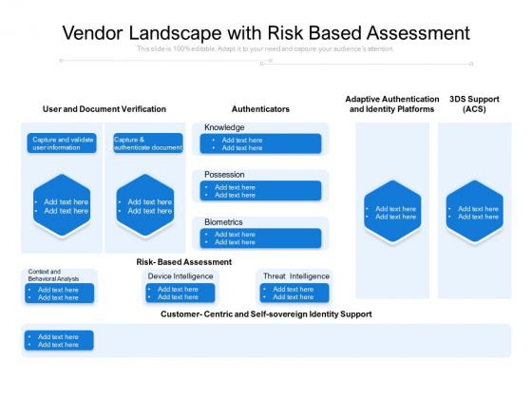The image size is (532, 399).
Task: Select blue box under Context and Behavioral Analysis
Action: [x=59, y=294]
